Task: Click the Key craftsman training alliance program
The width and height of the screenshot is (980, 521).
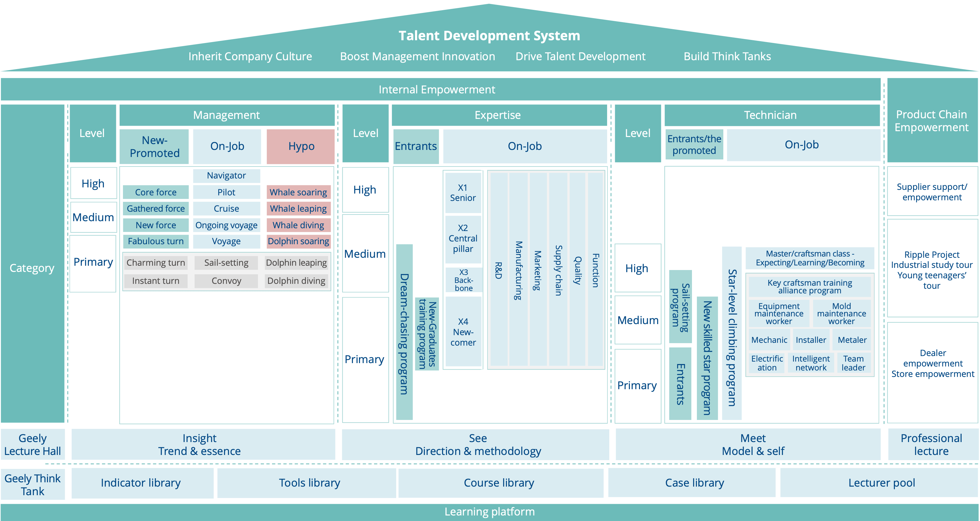Action: 810,287
